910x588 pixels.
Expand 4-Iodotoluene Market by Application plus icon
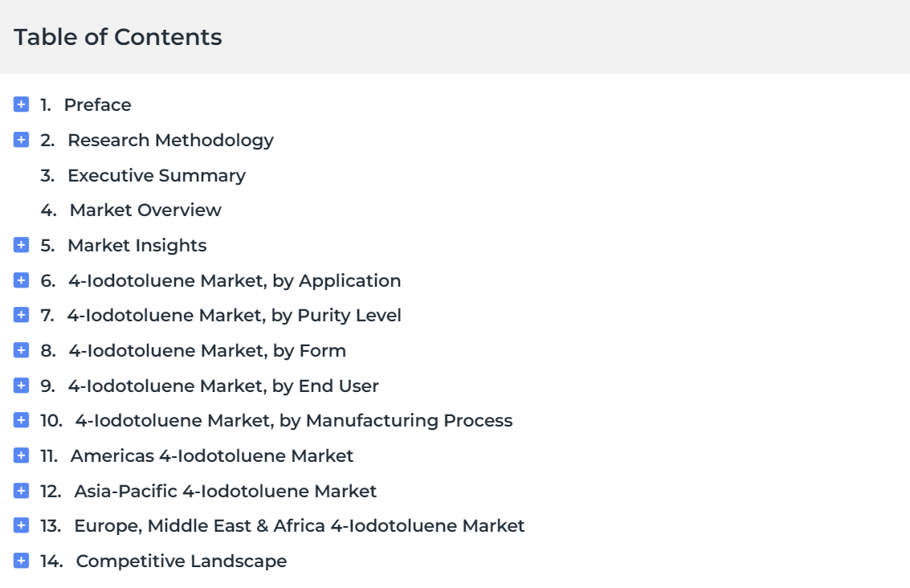point(21,280)
